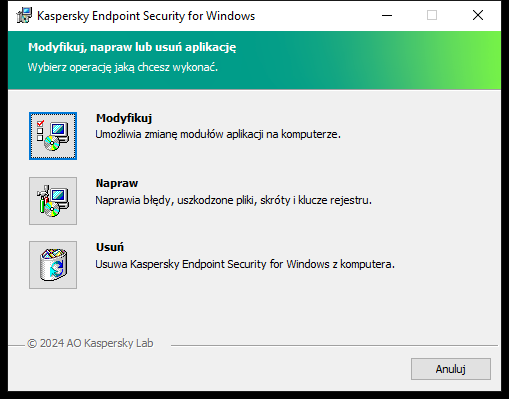Click the bold Napraw heading
Image resolution: width=509 pixels, height=399 pixels.
(117, 183)
